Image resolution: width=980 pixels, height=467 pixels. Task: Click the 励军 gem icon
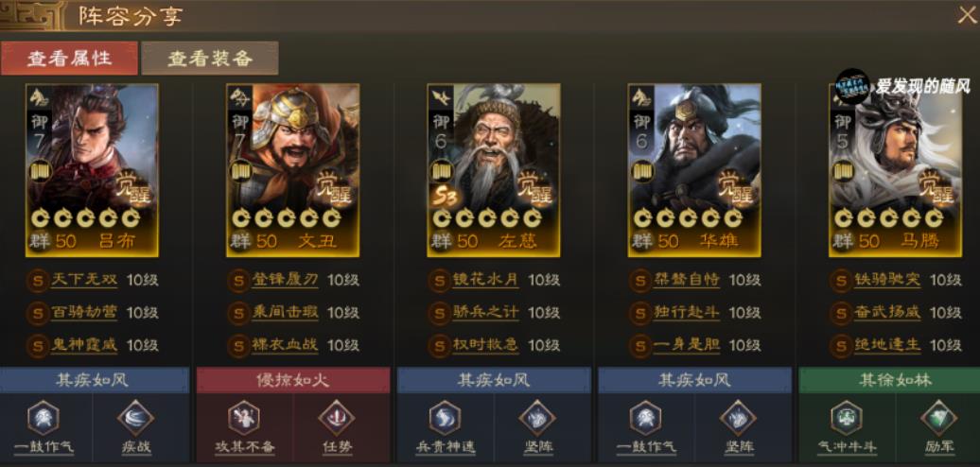[938, 418]
